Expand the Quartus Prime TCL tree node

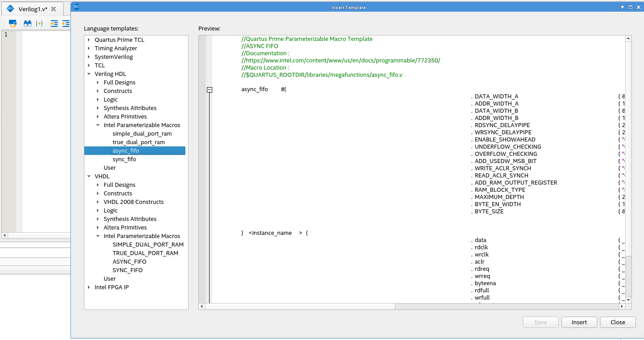[x=89, y=40]
